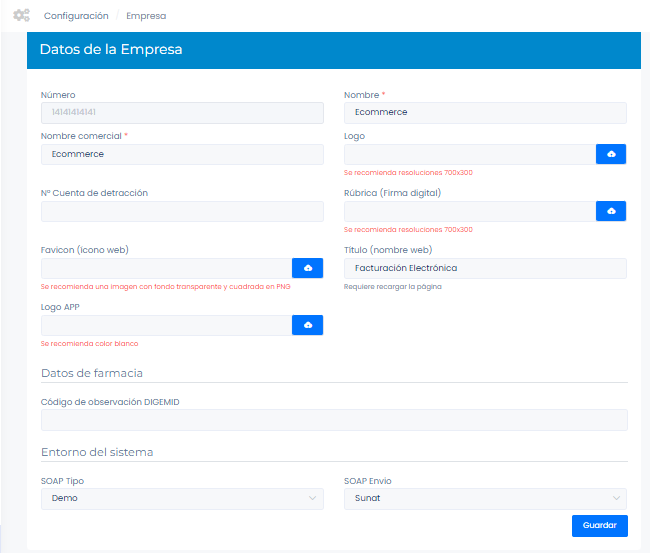Image resolution: width=650 pixels, height=553 pixels.
Task: Click the settings gears icon in breadcrumb
Action: coord(21,15)
